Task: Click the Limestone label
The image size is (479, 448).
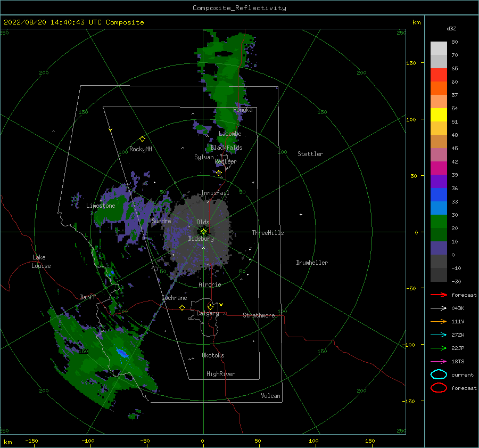Action: coord(101,206)
